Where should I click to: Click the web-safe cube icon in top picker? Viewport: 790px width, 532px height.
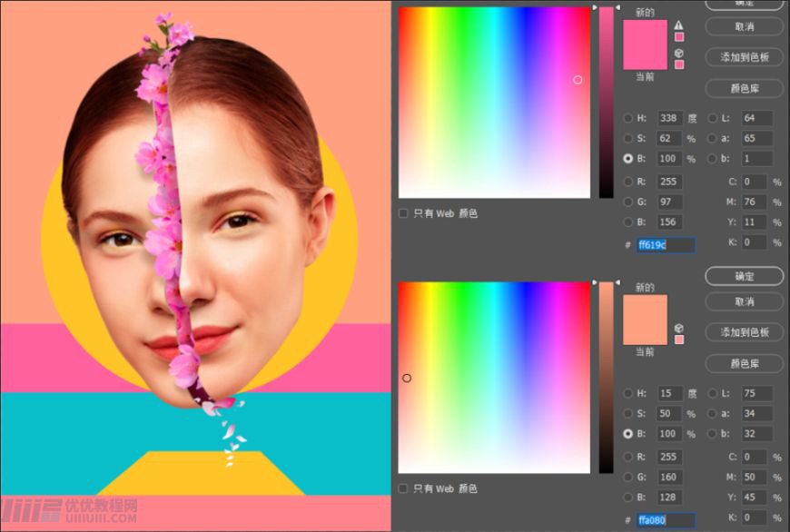(x=679, y=54)
